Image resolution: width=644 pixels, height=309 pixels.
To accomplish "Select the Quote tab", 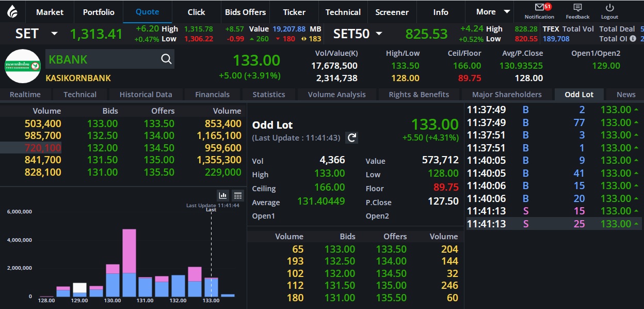I will click(148, 12).
